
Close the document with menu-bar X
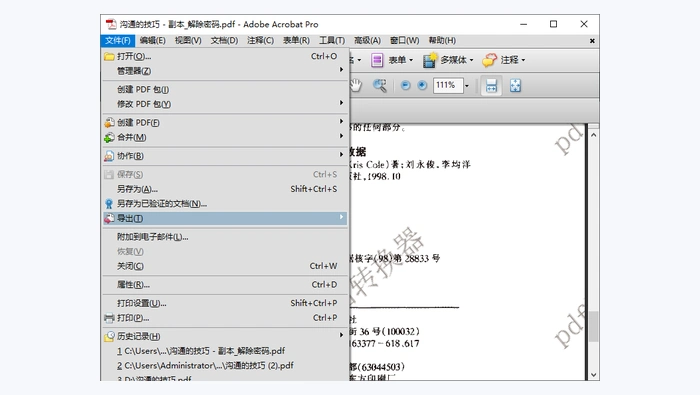[592, 41]
